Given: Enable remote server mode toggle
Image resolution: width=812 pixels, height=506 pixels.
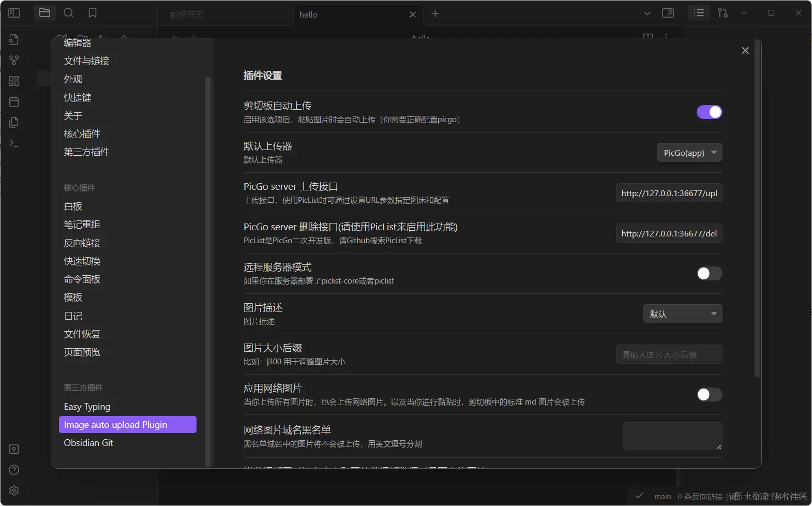Looking at the screenshot, I should coord(709,273).
